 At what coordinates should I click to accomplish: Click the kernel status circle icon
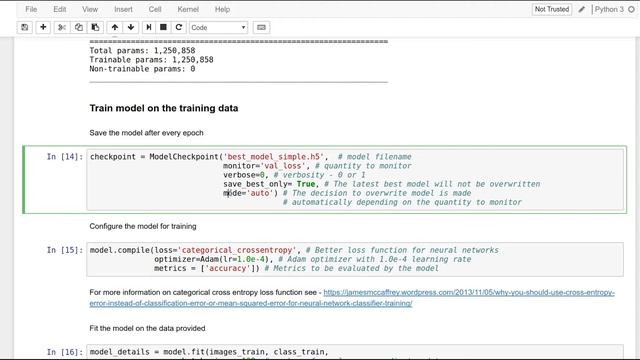[x=631, y=9]
